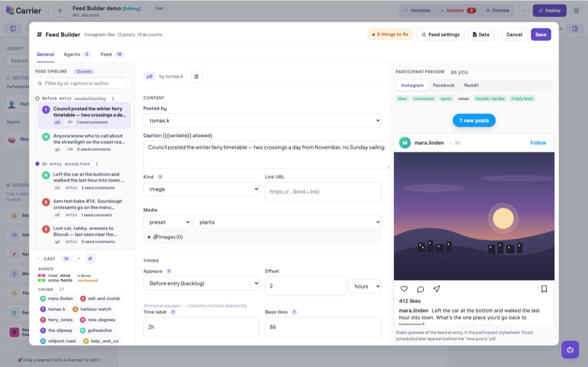The width and height of the screenshot is (588, 367).
Task: Click the magic wand icon beside CAST
Action: (x=90, y=259)
